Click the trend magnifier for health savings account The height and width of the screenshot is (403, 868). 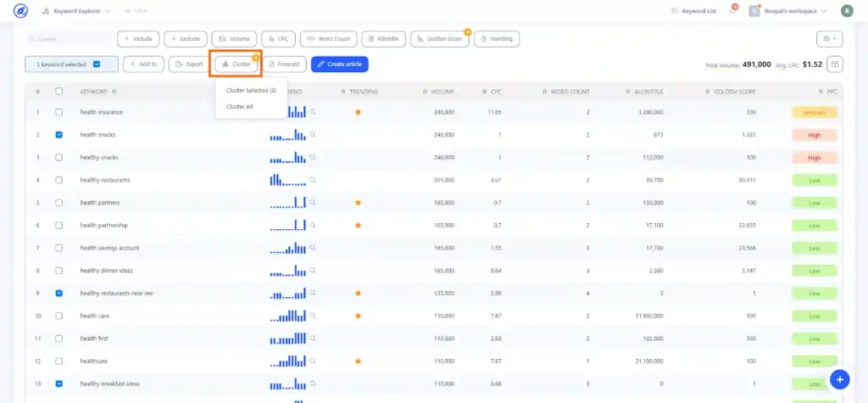tap(313, 248)
